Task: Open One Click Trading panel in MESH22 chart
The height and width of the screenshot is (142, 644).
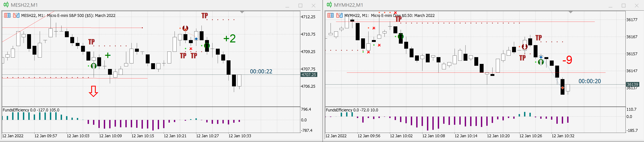Action: tap(7, 16)
